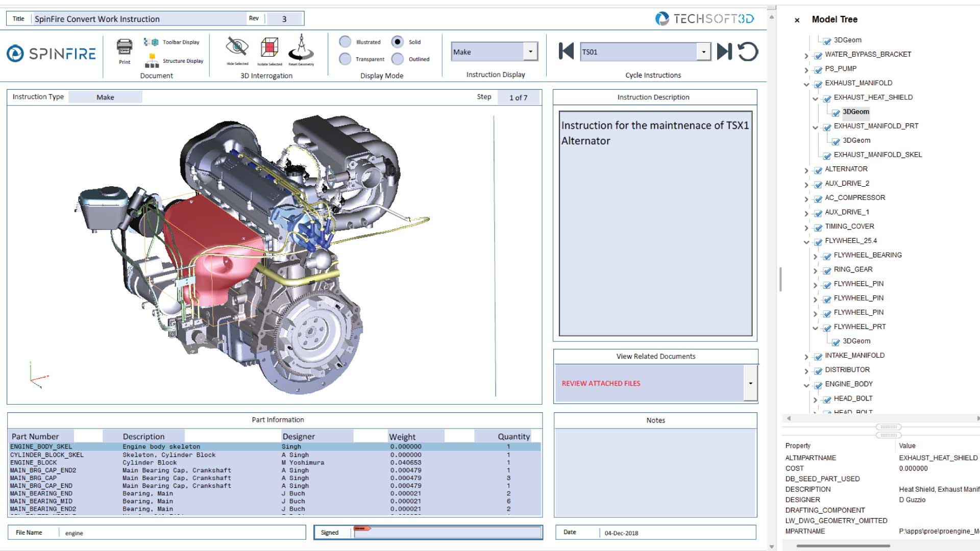The image size is (980, 551).
Task: Click the restart cycle instructions icon
Action: tap(748, 52)
